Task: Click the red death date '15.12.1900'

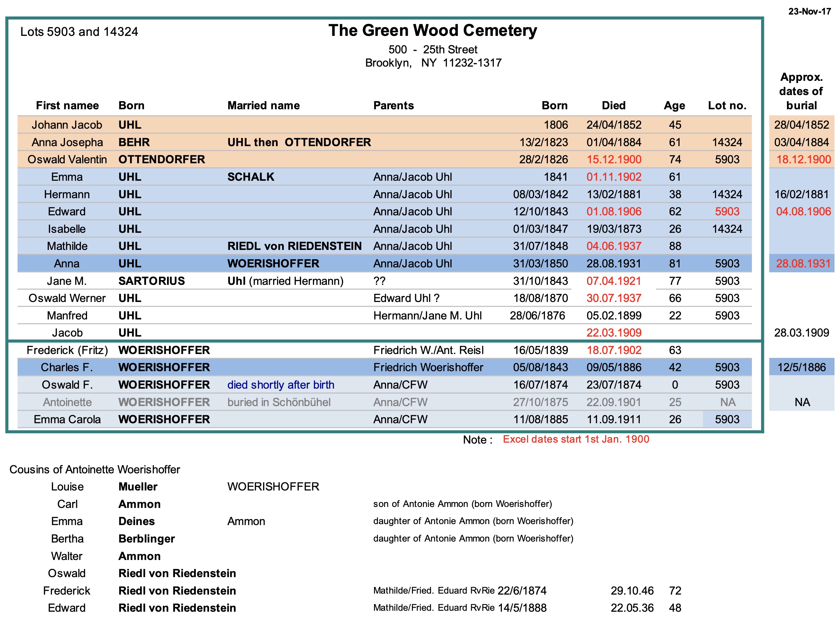Action: pos(613,159)
